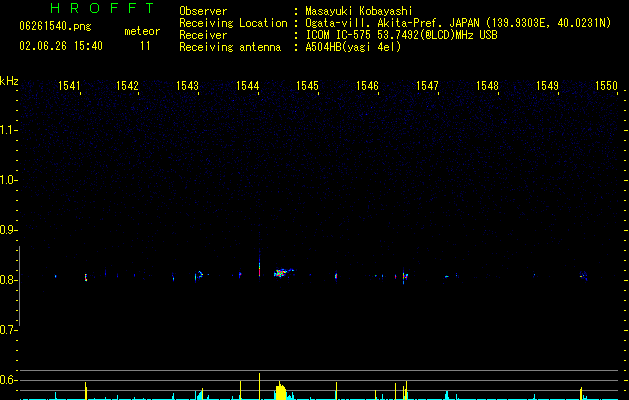
Task: Click the kHz axis unit label
Action: point(9,81)
